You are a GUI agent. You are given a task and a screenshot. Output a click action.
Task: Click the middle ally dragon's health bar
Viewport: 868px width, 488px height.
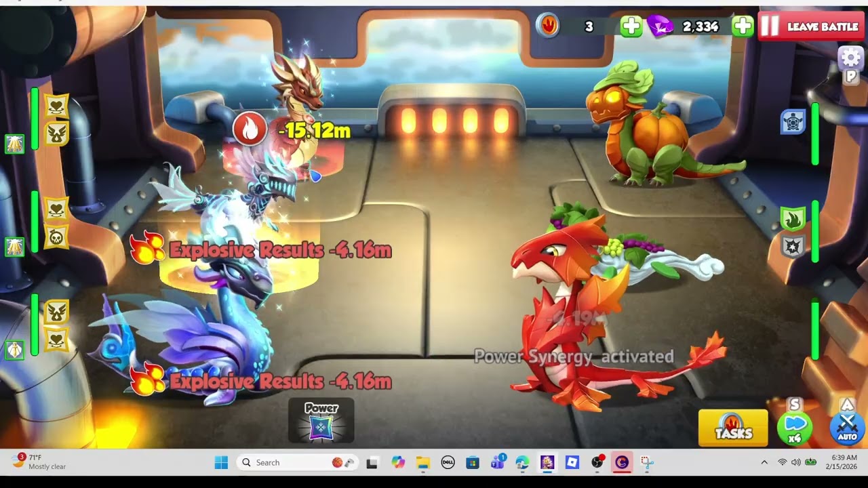click(x=35, y=222)
